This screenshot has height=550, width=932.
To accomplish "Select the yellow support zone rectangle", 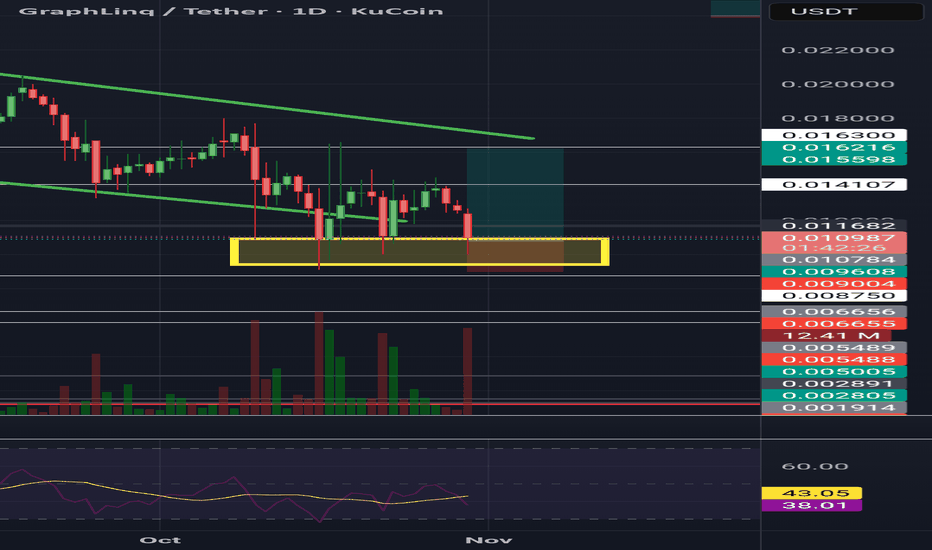I will tap(420, 252).
